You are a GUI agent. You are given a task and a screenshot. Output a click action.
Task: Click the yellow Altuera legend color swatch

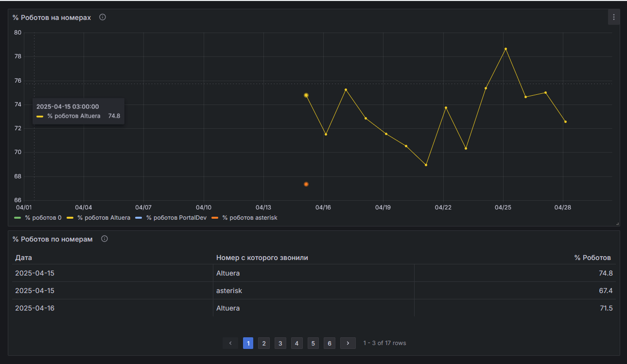click(x=70, y=218)
